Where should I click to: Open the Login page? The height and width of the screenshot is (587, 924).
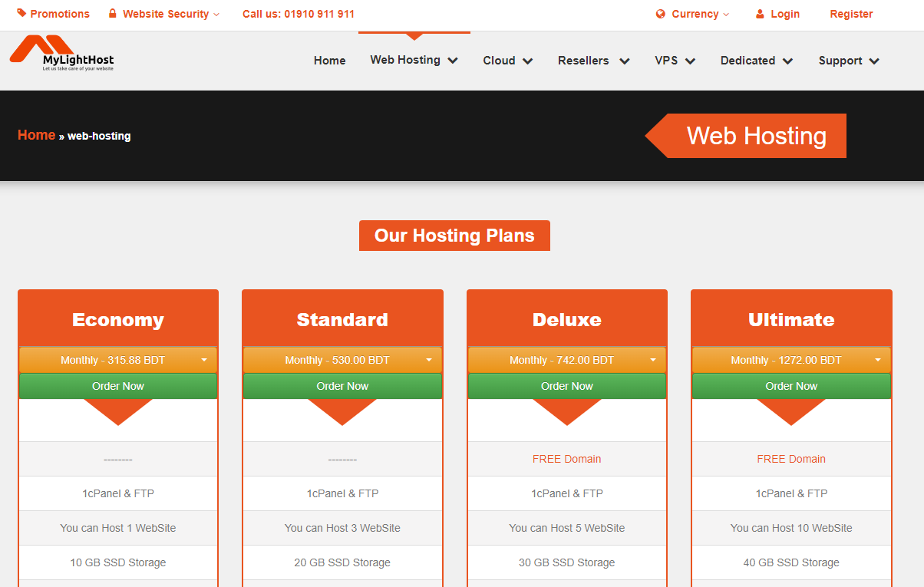[x=785, y=14]
